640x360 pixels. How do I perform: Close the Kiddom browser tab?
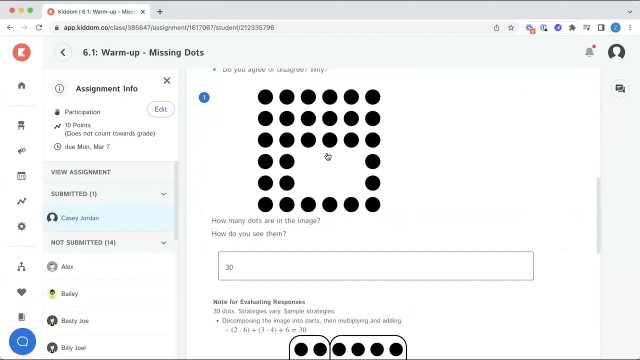click(x=143, y=12)
